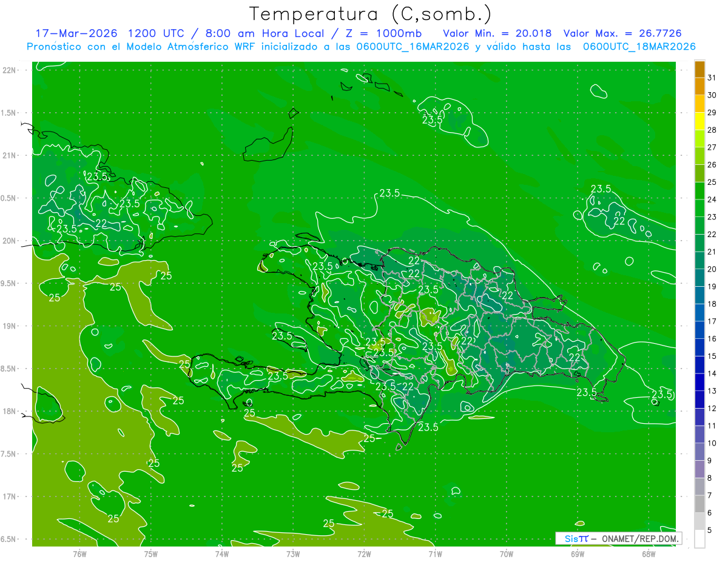The width and height of the screenshot is (728, 562).
Task: Click the white bottom legend swatch below 5
Action: click(699, 539)
